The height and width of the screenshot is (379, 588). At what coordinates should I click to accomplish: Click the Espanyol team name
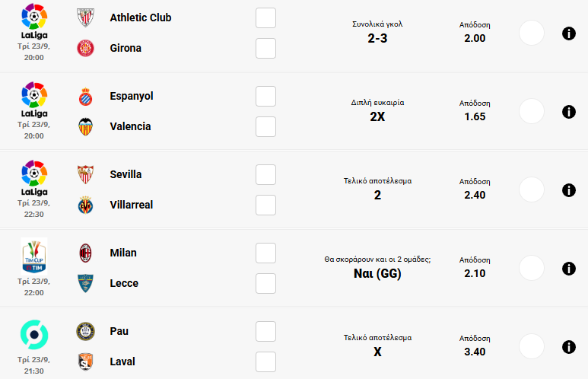tap(132, 96)
